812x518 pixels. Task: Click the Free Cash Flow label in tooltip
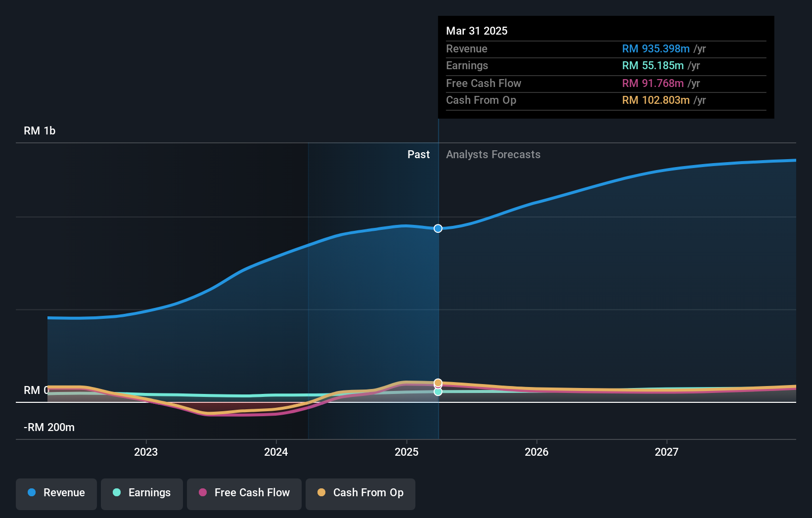pos(484,83)
